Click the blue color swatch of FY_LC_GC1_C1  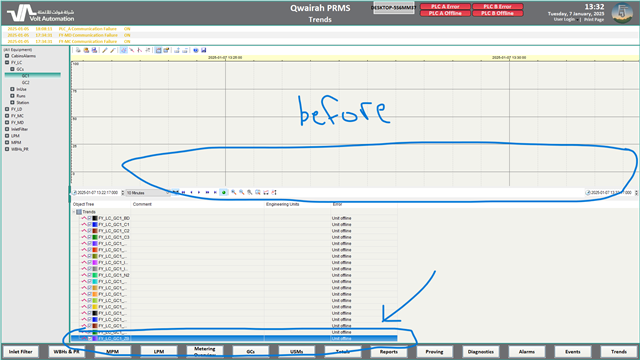[95, 224]
